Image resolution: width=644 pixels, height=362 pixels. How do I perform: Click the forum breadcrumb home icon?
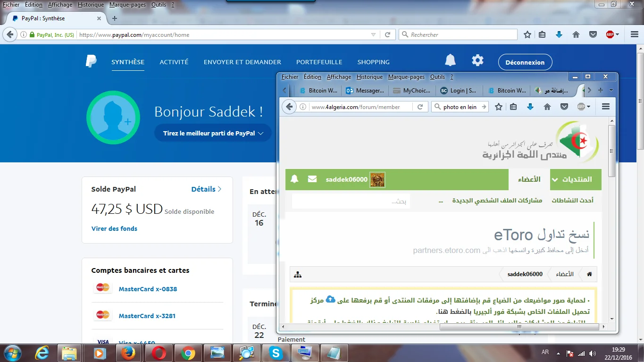(x=589, y=274)
